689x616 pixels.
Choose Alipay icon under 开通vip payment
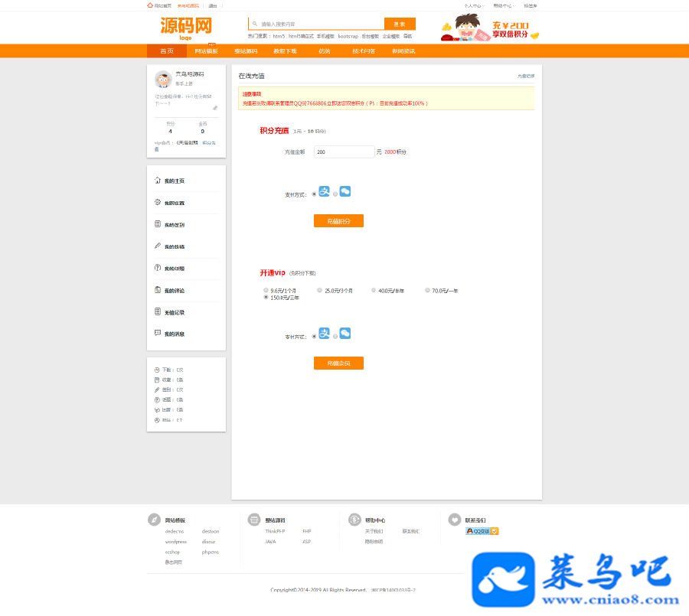325,334
